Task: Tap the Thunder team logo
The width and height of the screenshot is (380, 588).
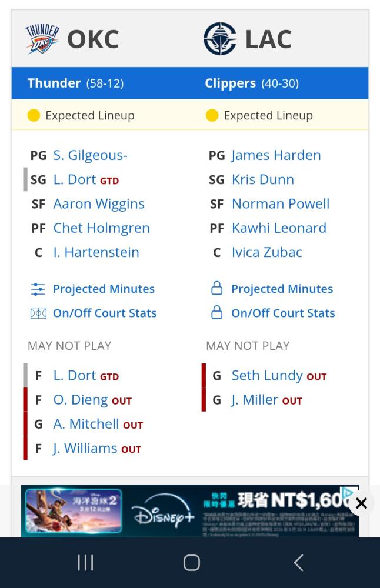Action: tap(42, 39)
